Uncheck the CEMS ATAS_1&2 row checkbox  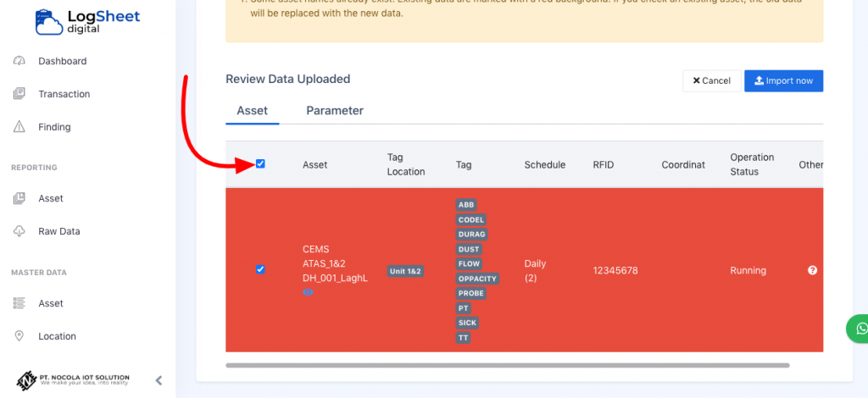tap(260, 269)
